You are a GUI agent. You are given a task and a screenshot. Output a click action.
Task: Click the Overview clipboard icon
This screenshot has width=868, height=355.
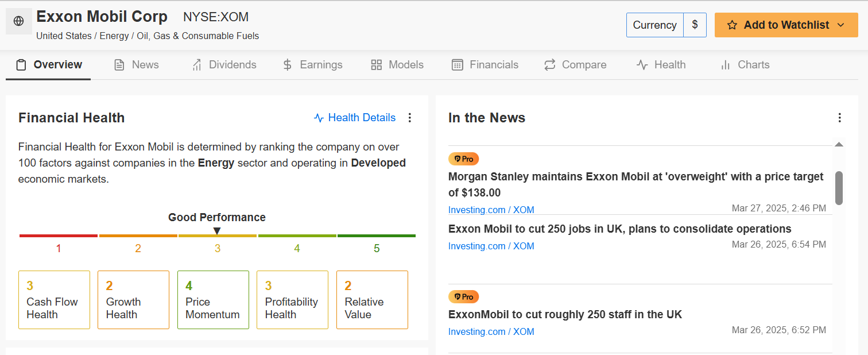tap(21, 65)
